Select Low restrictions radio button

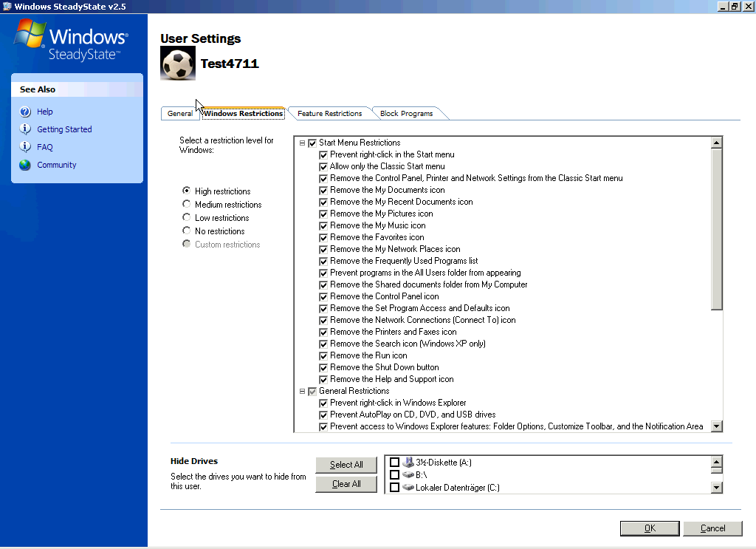187,217
